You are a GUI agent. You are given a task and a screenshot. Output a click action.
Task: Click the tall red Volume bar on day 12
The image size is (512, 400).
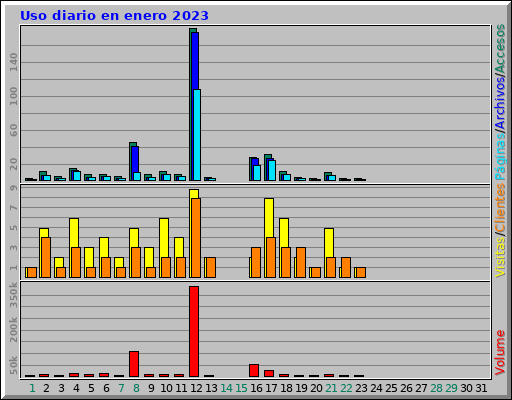(x=194, y=331)
